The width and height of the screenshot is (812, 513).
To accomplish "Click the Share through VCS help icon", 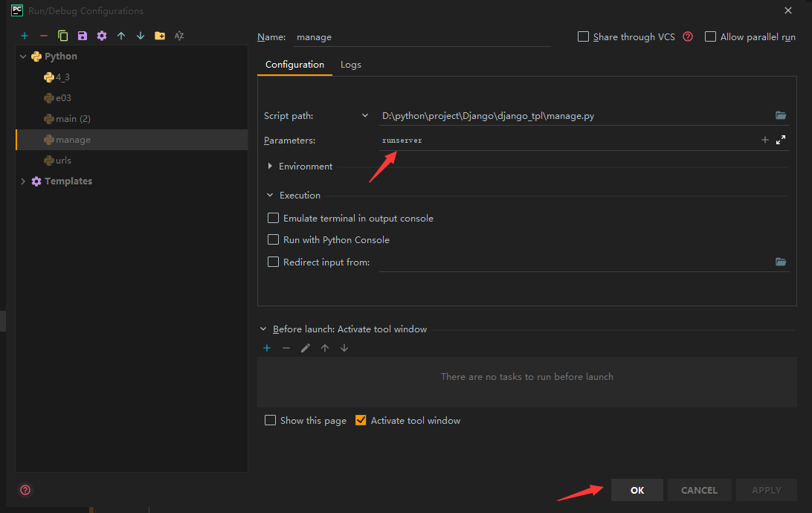I will tap(688, 36).
